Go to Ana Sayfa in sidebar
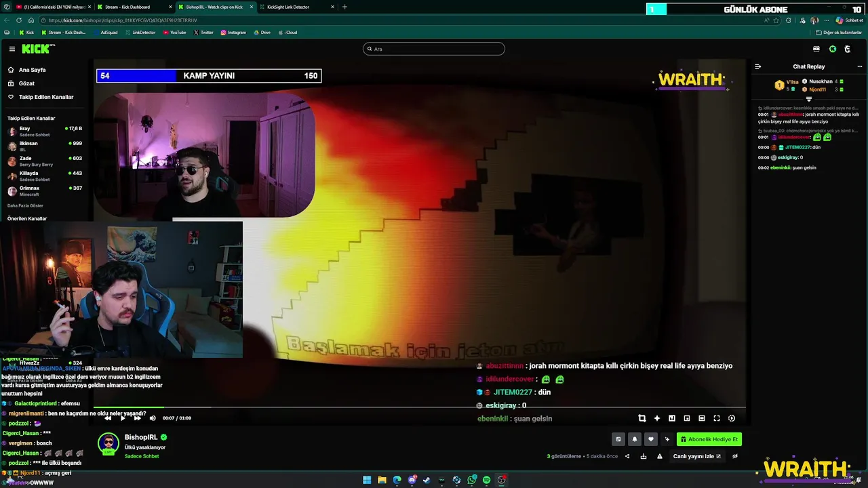 tap(32, 70)
